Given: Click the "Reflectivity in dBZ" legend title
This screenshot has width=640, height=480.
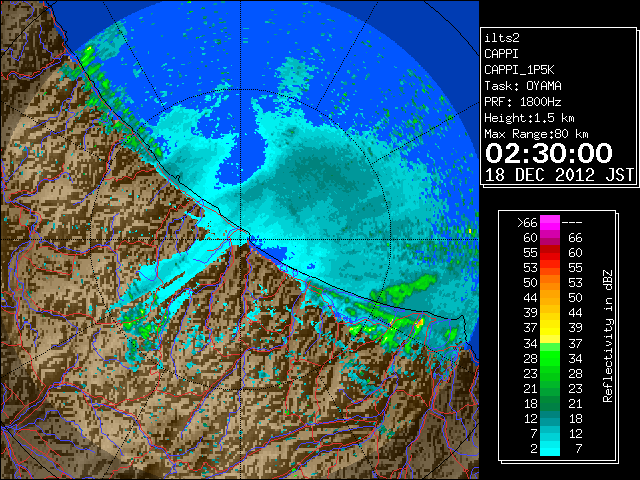Looking at the screenshot, I should [x=608, y=336].
